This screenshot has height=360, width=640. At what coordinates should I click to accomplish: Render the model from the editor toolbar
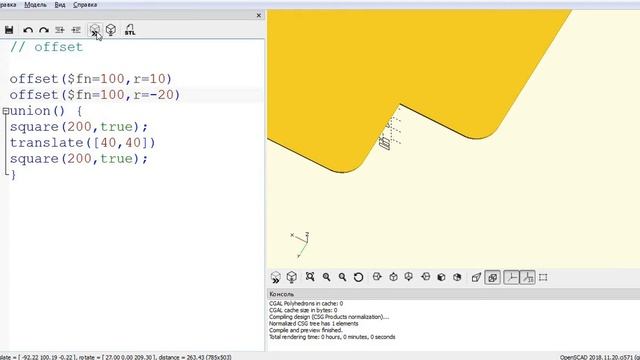[111, 30]
